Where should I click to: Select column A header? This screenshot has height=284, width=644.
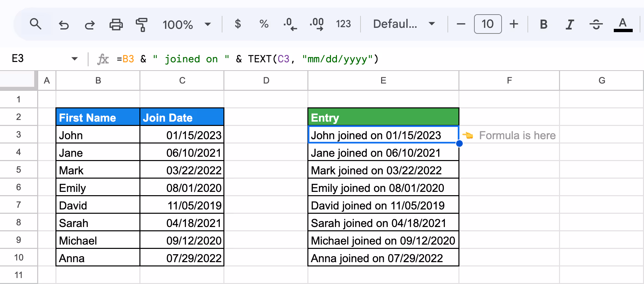[47, 81]
